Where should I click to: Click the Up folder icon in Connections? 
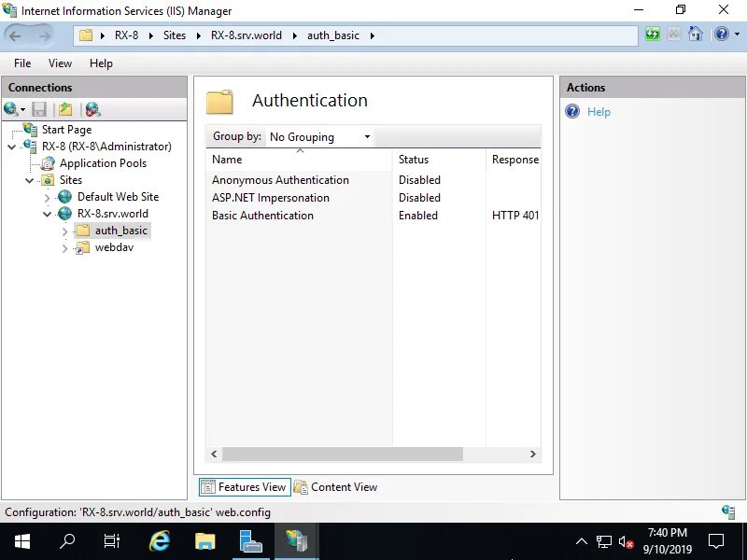[65, 109]
